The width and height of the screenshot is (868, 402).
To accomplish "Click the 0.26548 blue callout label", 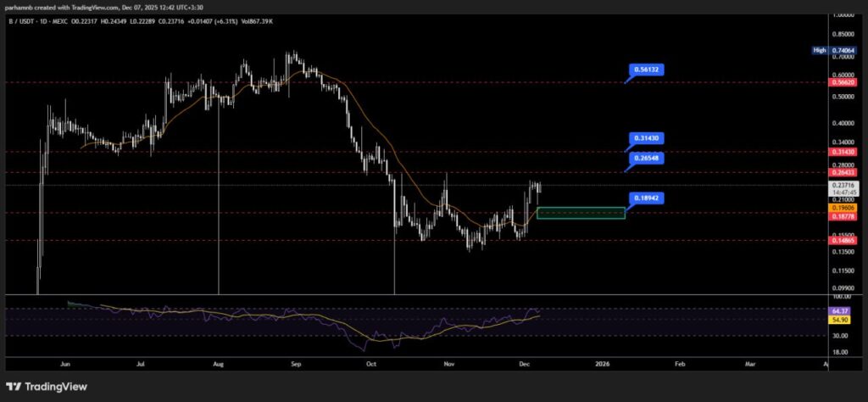I will pos(646,159).
